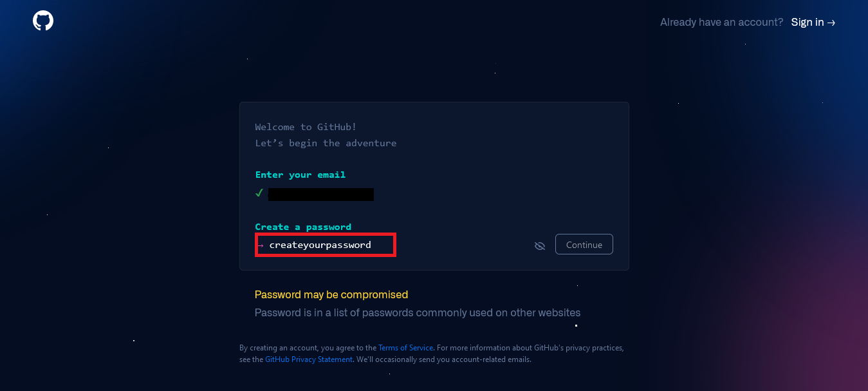The image size is (868, 391).
Task: Open the GitHub Privacy Statement link
Action: 309,359
